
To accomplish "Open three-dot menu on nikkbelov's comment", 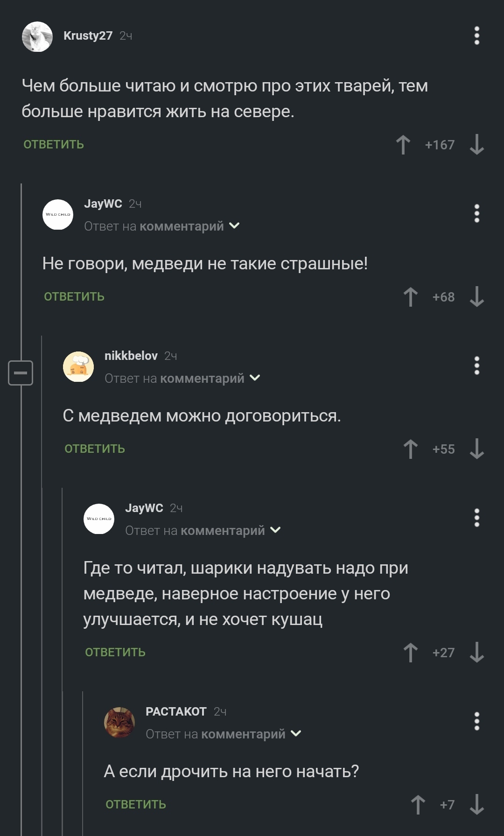I will coord(476,365).
